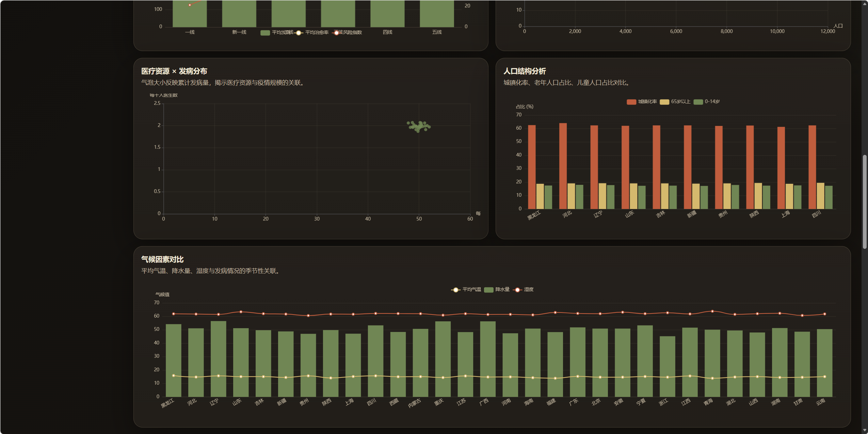Image resolution: width=868 pixels, height=434 pixels.
Task: Click the 气候因素对比 chart title
Action: pos(162,259)
